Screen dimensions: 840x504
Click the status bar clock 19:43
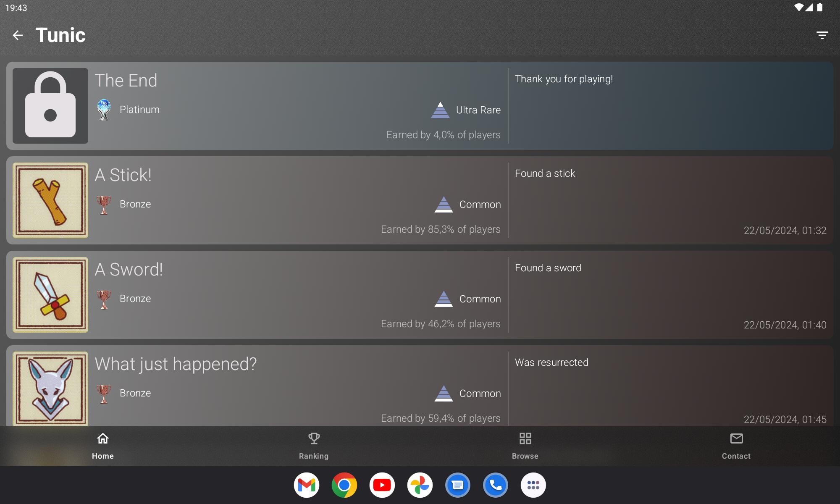click(x=16, y=8)
